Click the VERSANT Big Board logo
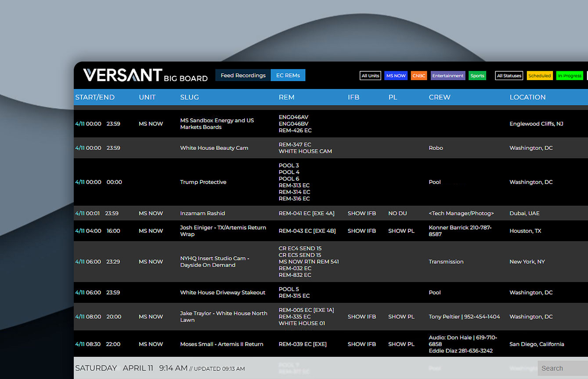Screen dimensions: 588x379 tap(145, 75)
